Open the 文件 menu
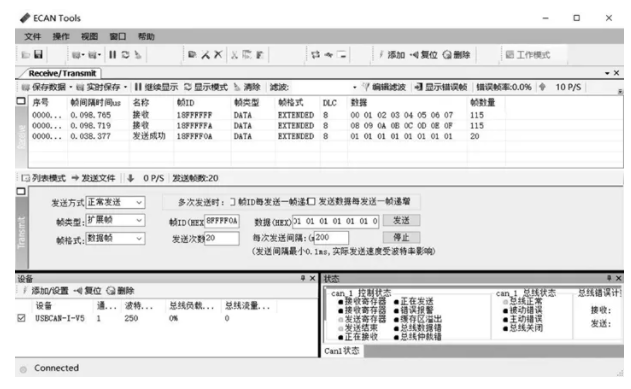The width and height of the screenshot is (631, 389). tap(33, 37)
